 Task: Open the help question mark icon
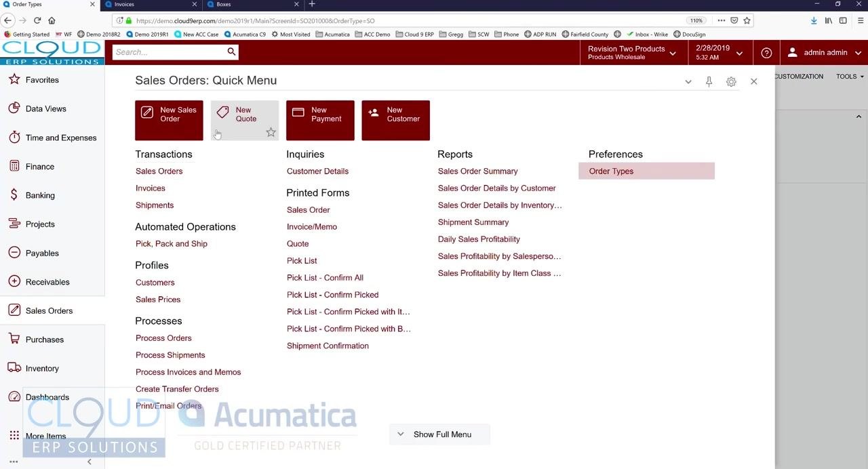(766, 53)
